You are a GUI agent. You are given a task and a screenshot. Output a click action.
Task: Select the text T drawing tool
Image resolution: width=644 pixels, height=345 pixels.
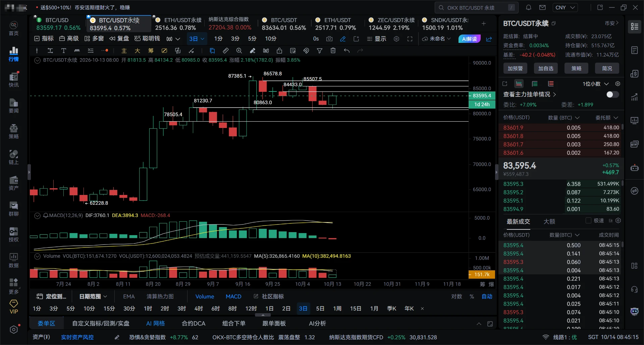(63, 51)
